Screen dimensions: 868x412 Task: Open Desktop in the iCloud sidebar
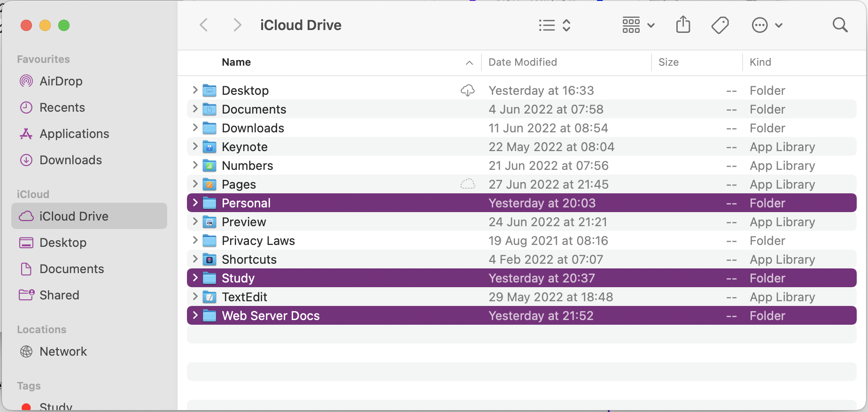point(89,243)
